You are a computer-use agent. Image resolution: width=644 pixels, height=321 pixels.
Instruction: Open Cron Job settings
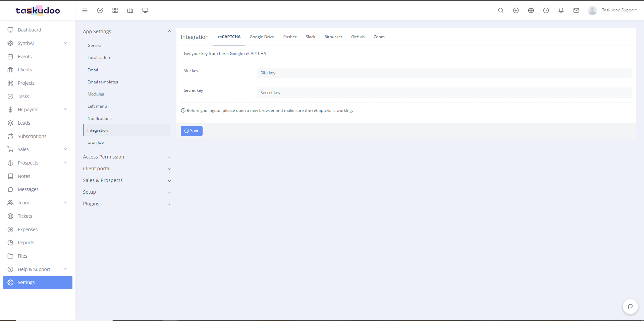96,142
